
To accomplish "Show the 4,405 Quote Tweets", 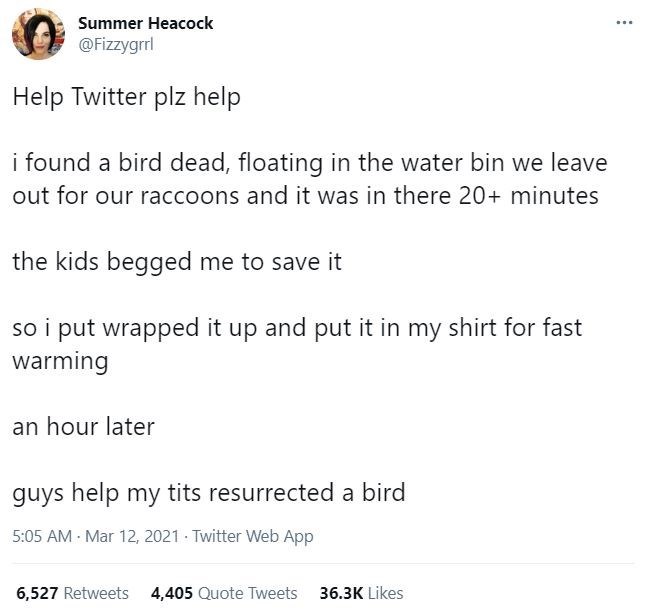I will 224,593.
